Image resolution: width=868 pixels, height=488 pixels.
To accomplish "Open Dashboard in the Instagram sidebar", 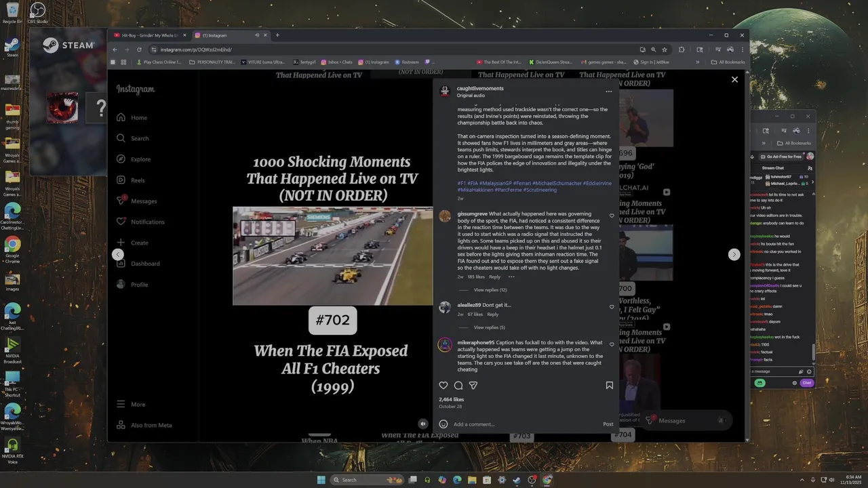I will 138,264.
